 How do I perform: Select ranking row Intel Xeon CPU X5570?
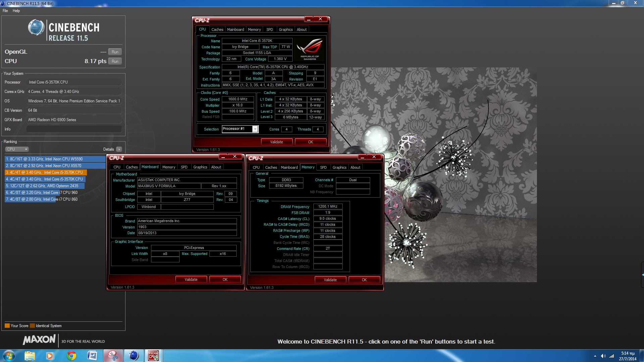click(55, 166)
